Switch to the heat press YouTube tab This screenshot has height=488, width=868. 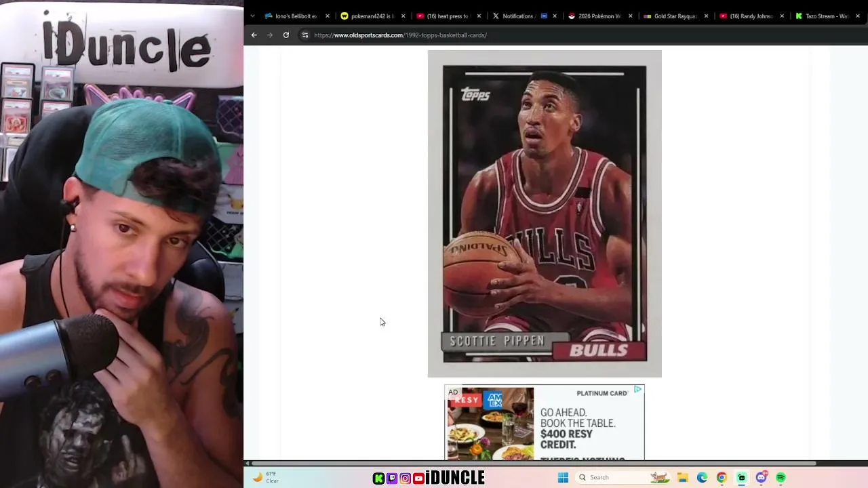448,16
